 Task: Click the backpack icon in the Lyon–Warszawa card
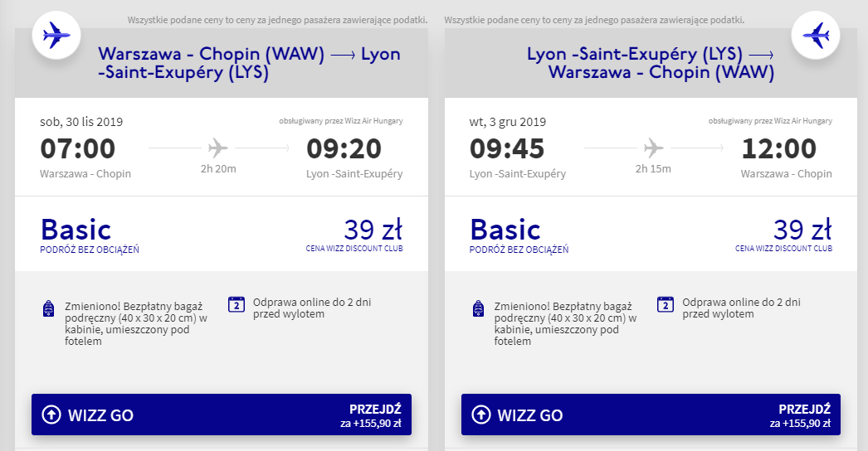(x=478, y=308)
